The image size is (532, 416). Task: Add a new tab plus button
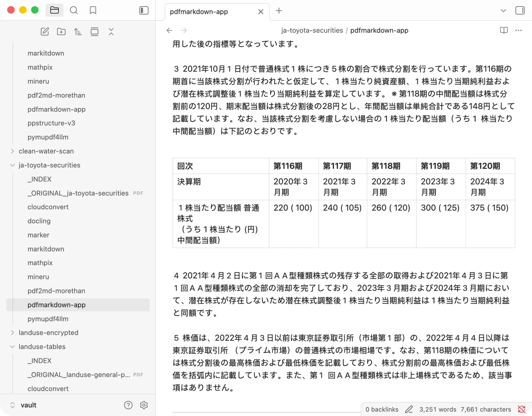(x=279, y=11)
